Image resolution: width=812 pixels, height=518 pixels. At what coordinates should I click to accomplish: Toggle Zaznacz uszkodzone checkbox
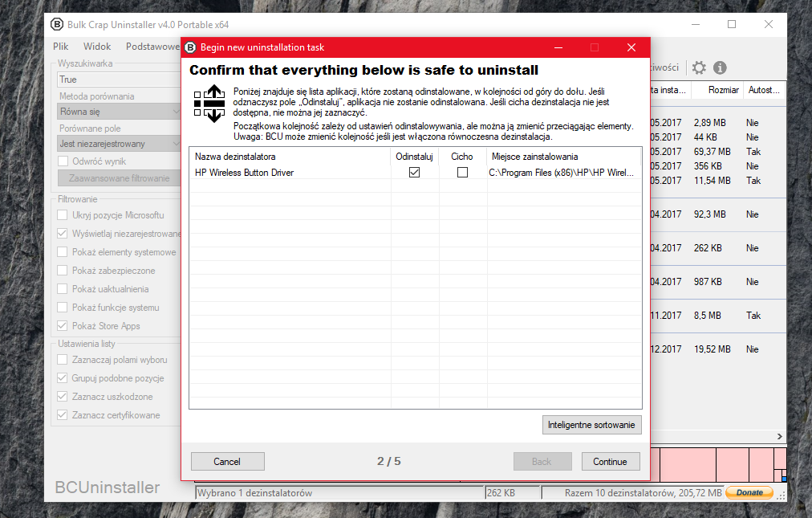click(x=62, y=397)
